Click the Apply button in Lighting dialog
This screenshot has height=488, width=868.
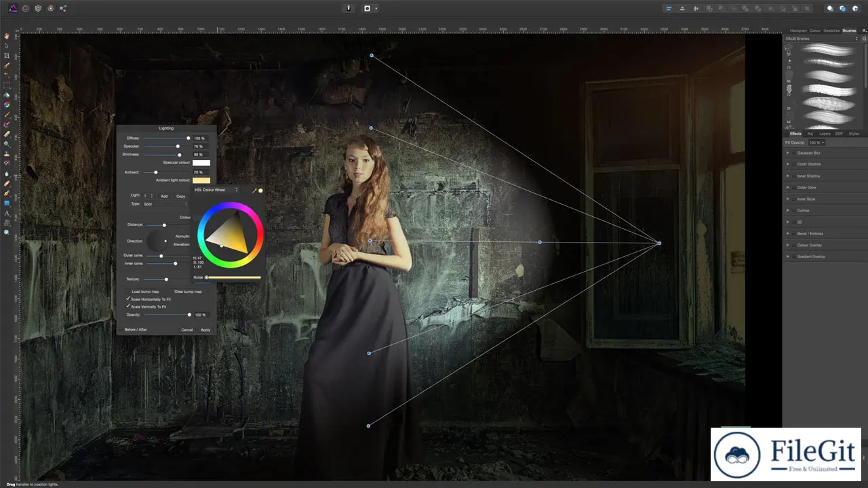tap(205, 329)
